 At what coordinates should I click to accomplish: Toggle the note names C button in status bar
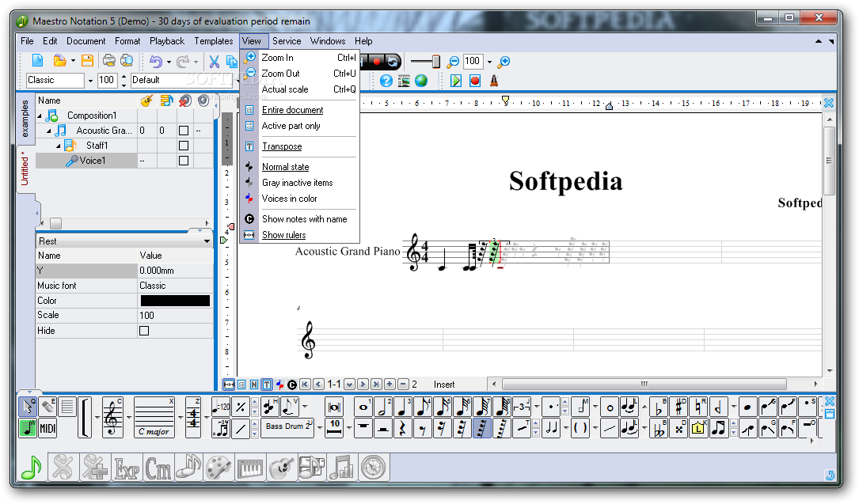click(x=292, y=385)
